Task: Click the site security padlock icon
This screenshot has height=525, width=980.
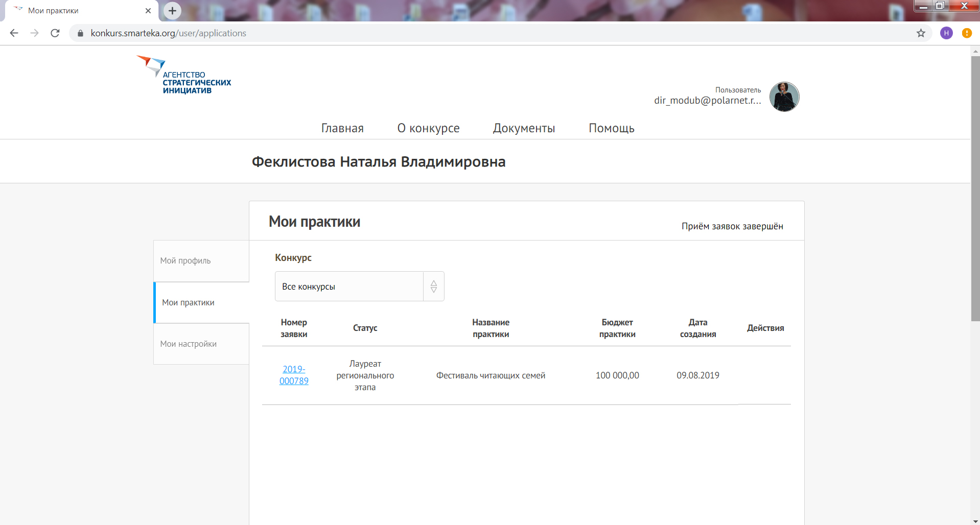Action: (x=80, y=33)
